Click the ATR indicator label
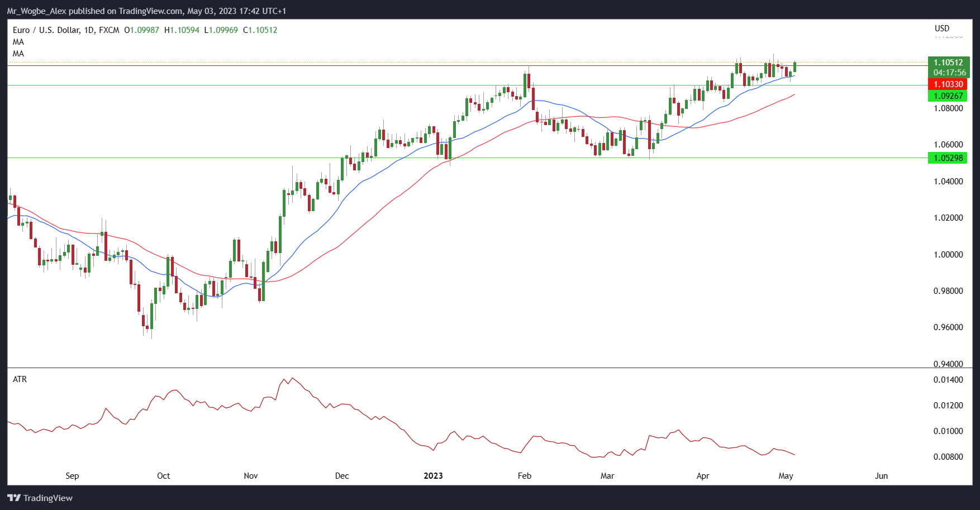The height and width of the screenshot is (510, 980). point(20,379)
